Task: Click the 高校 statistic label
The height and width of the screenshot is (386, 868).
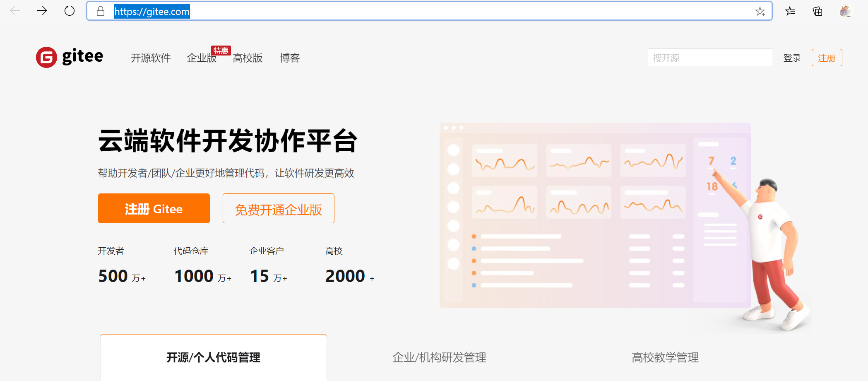Action: pyautogui.click(x=334, y=251)
